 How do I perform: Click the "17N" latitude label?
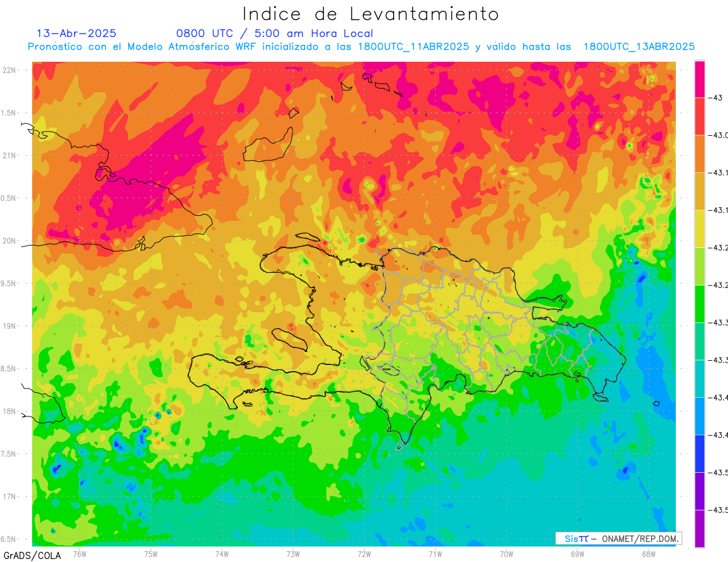(10, 497)
